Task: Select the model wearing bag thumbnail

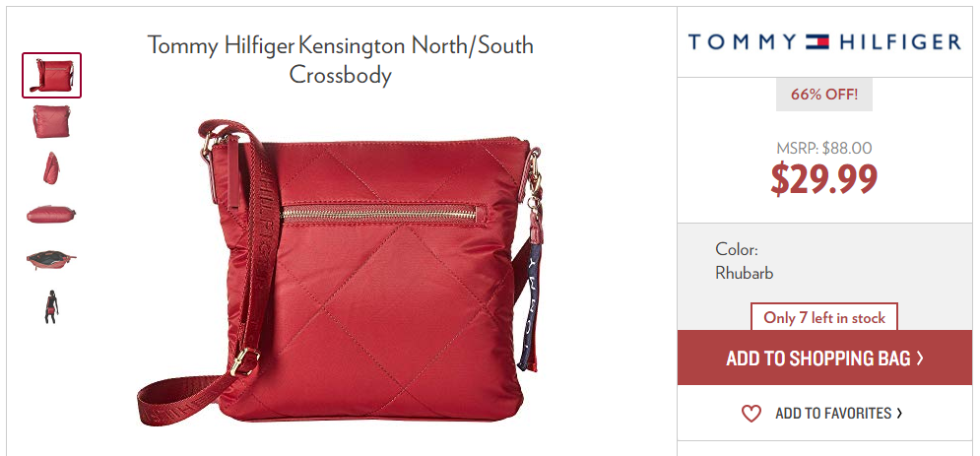Action: [x=51, y=306]
